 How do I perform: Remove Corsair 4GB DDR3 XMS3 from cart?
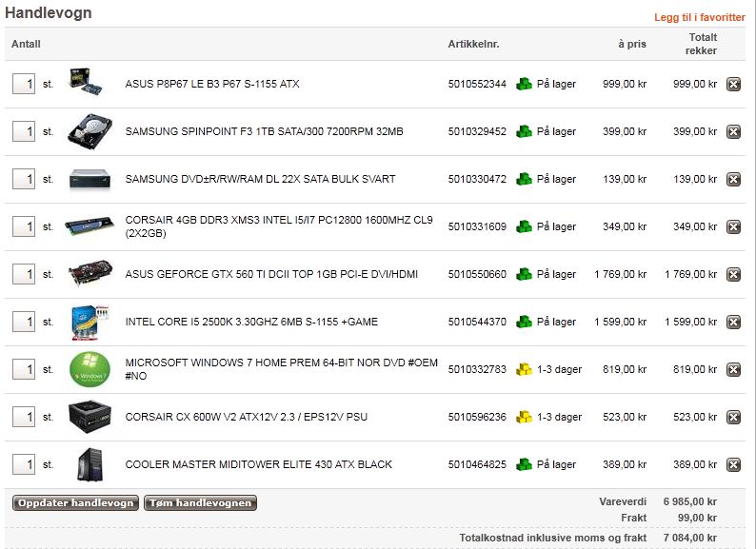(733, 226)
